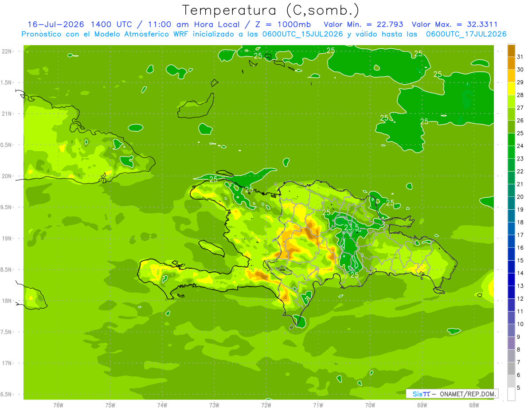The width and height of the screenshot is (532, 411).
Task: Pick the orange swatch between 30 and 31
Action: pyautogui.click(x=511, y=63)
